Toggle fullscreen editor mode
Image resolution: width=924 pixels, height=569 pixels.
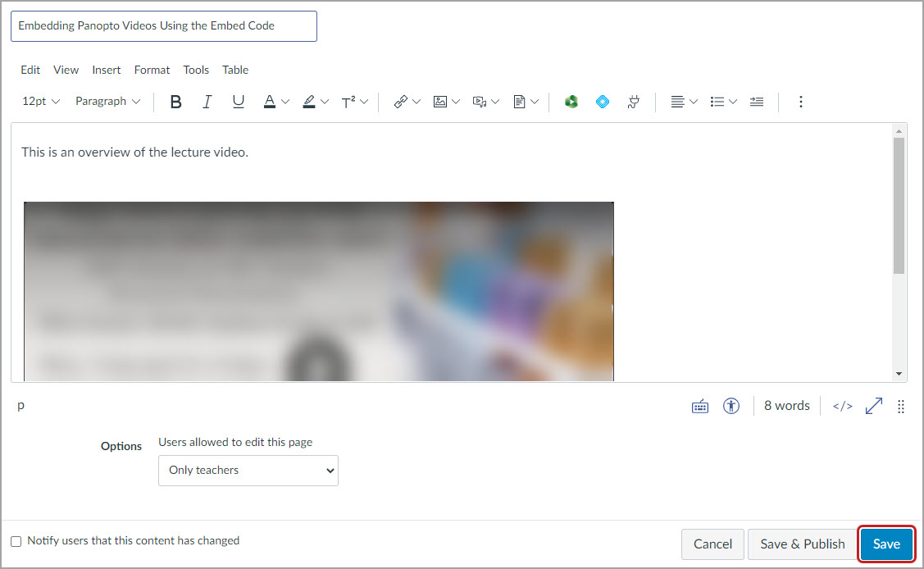874,406
